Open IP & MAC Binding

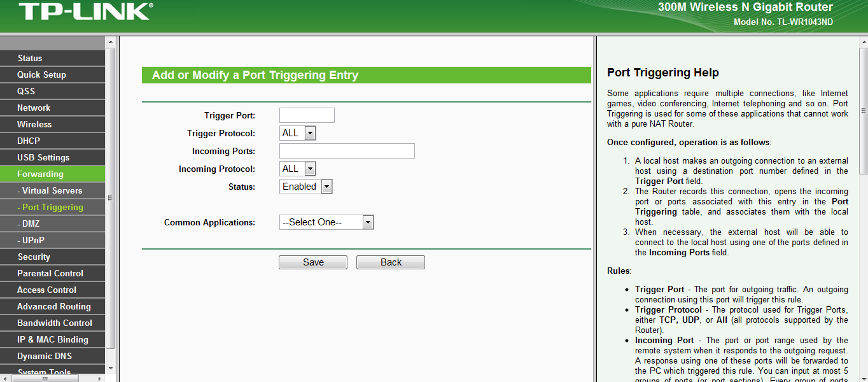click(x=52, y=339)
